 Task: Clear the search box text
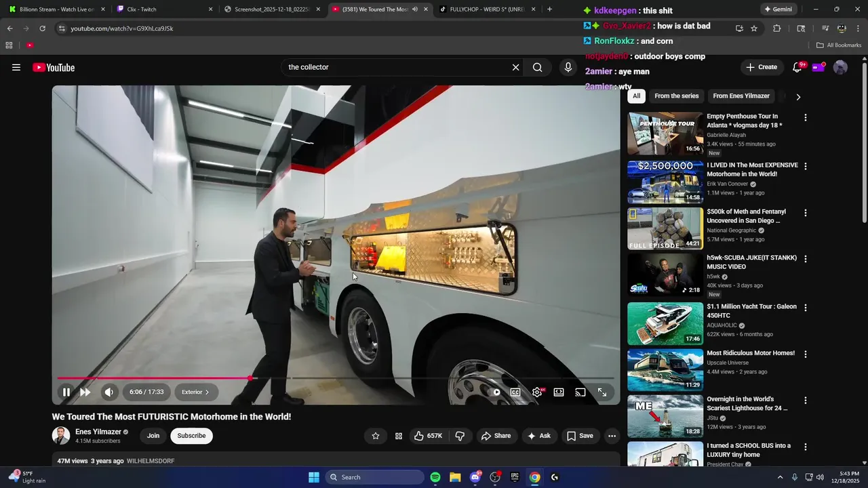tap(515, 67)
